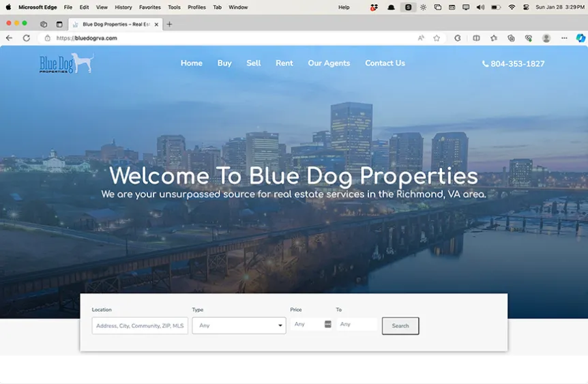This screenshot has width=588, height=384.
Task: Open the volume icon in menu bar
Action: (x=480, y=7)
